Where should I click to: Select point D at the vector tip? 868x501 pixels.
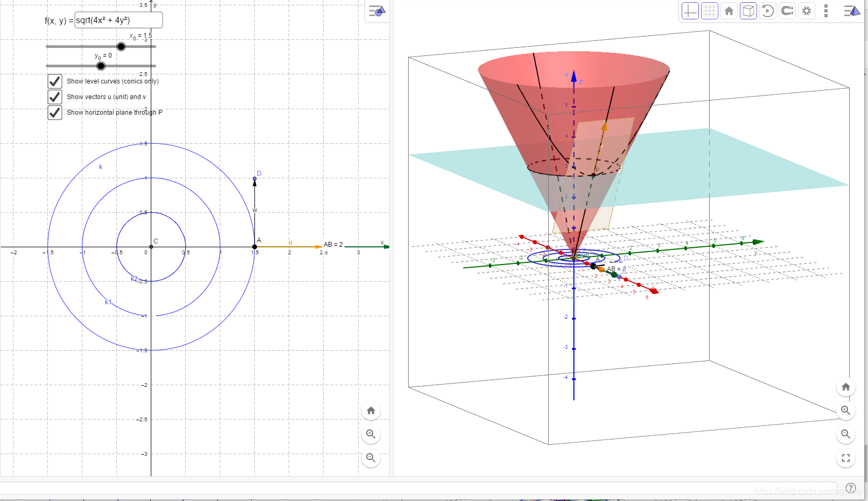[255, 178]
